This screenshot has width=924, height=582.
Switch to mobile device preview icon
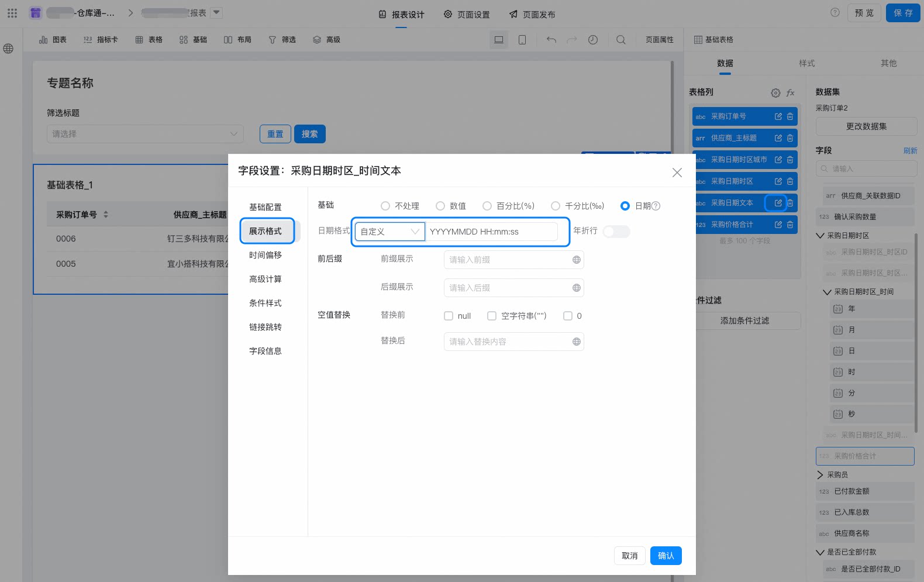[522, 40]
